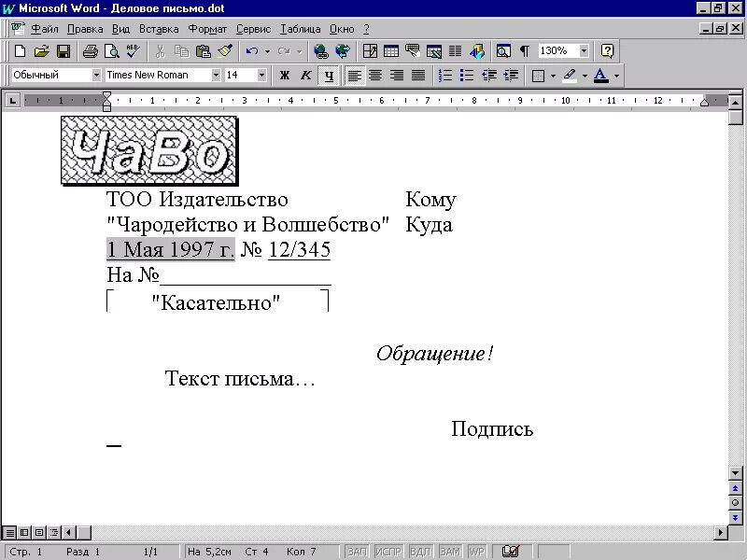The width and height of the screenshot is (747, 560).
Task: Save the document with floppy icon
Action: [63, 51]
